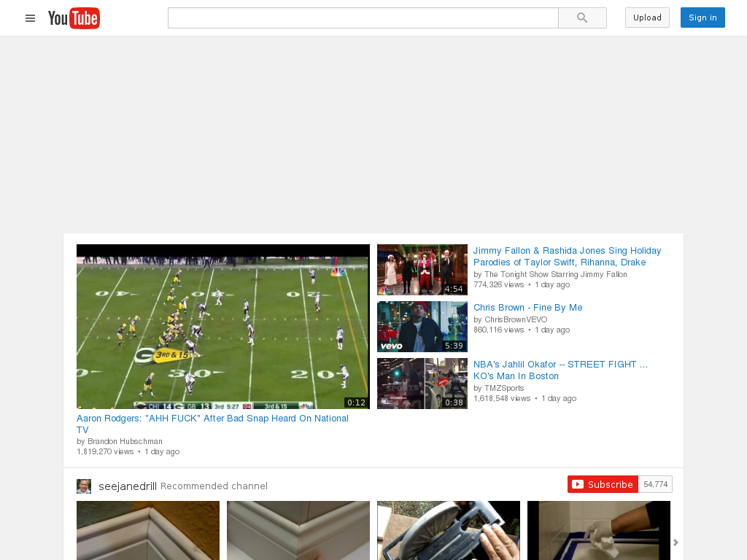Image resolution: width=747 pixels, height=560 pixels.
Task: Click the Upload button
Action: point(647,17)
